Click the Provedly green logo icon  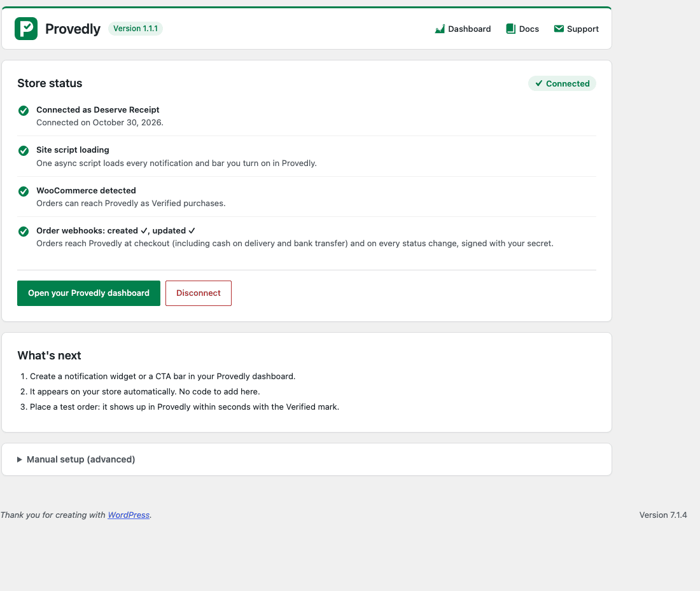tap(26, 29)
